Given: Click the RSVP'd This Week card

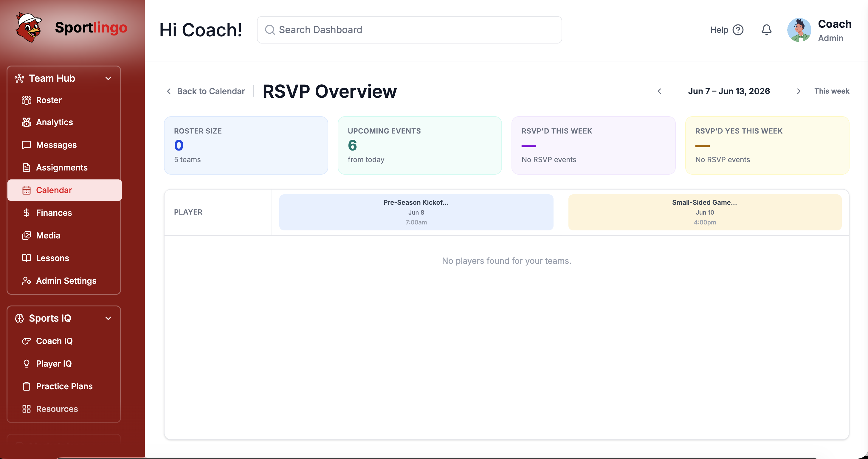Looking at the screenshot, I should click(593, 145).
